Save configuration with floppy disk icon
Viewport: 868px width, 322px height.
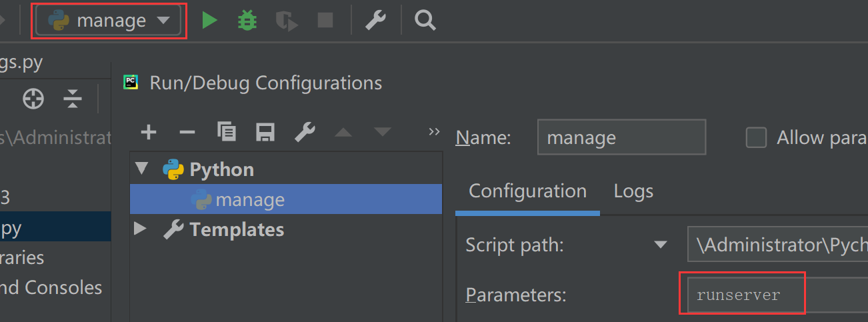click(x=265, y=132)
